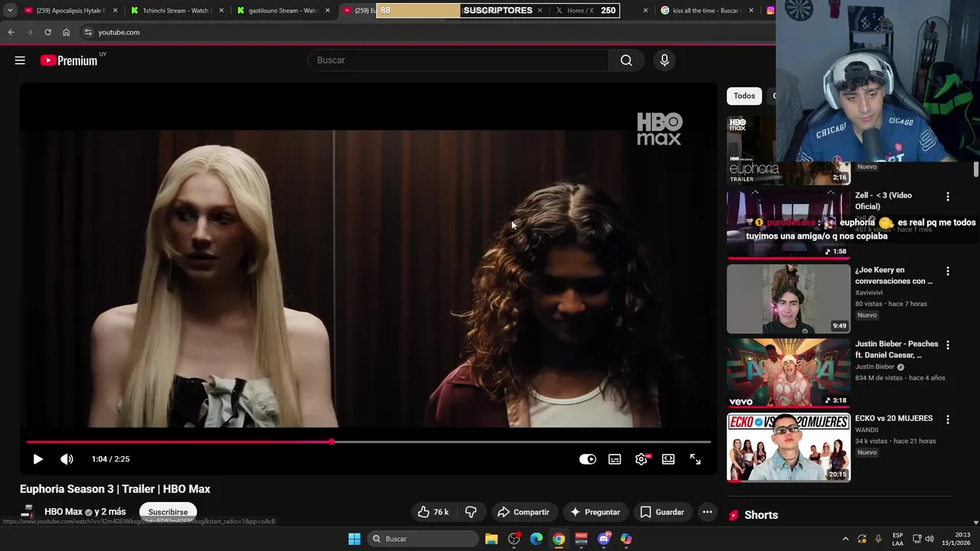The width and height of the screenshot is (980, 551).
Task: Click the search magnifier button
Action: point(626,60)
